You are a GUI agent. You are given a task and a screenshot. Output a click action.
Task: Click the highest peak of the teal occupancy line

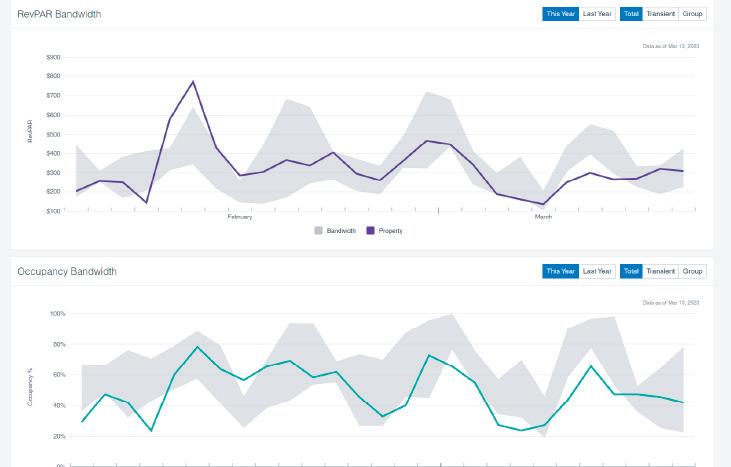point(198,347)
